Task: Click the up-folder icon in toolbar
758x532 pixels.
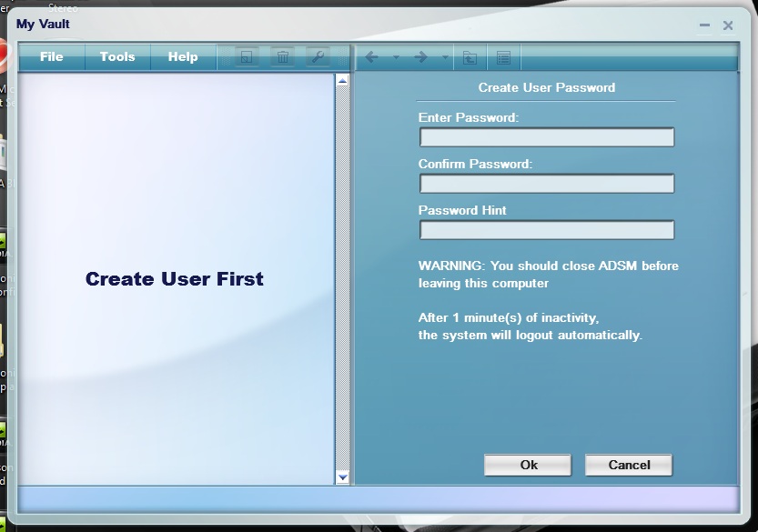Action: point(470,57)
